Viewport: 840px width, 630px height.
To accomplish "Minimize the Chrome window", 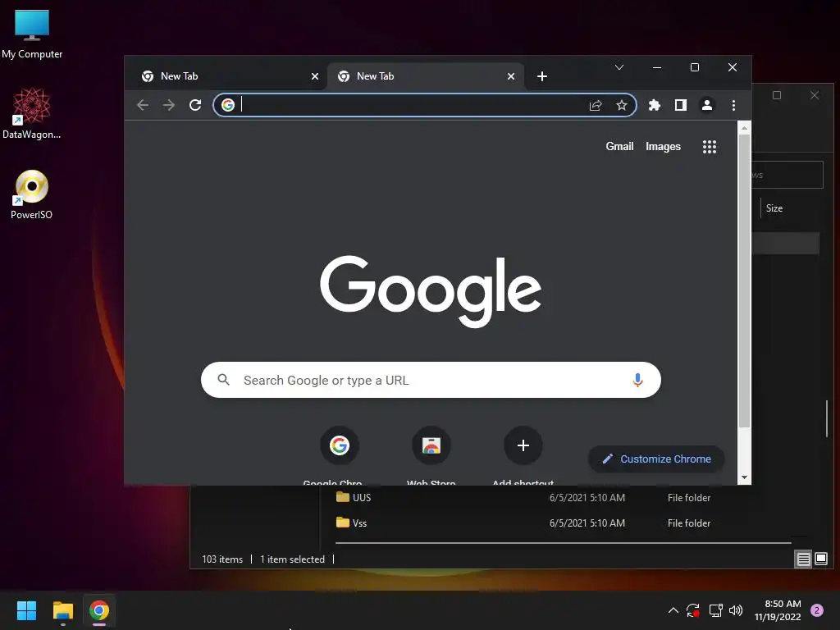I will coord(657,67).
